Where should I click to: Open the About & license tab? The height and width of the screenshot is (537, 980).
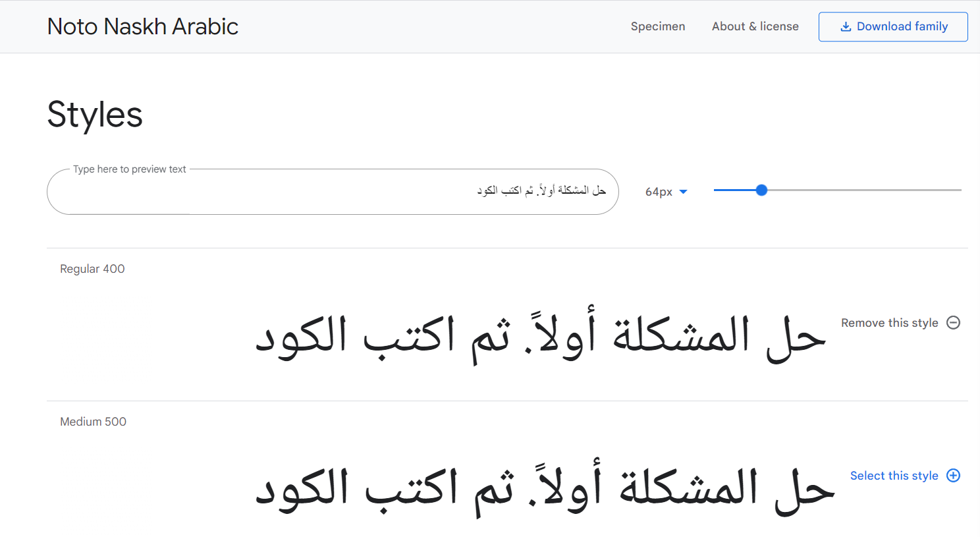[x=755, y=26]
